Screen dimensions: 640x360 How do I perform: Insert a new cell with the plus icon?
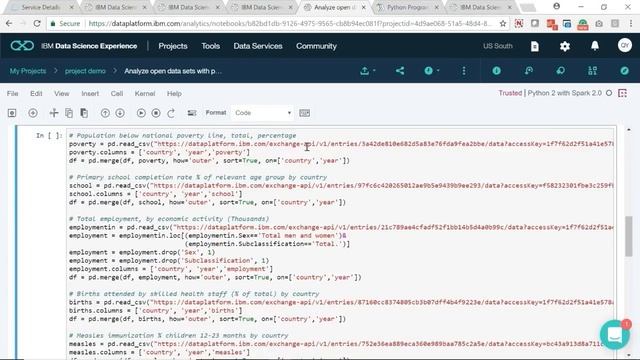[33, 113]
